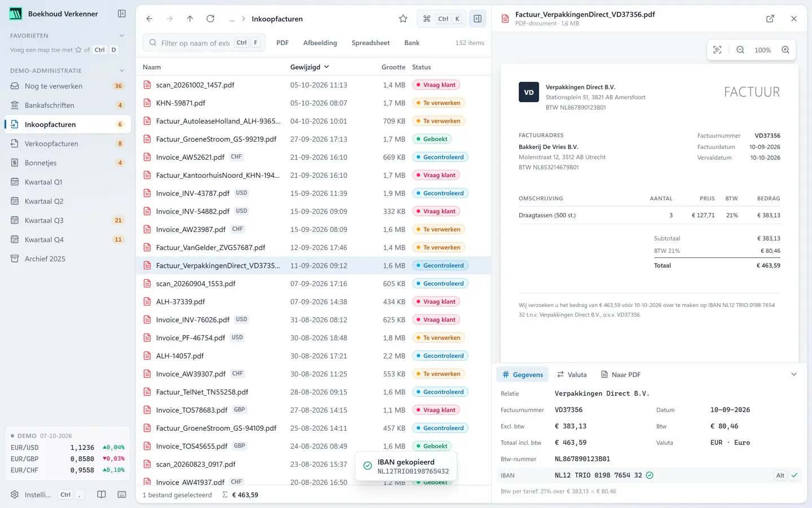Show keyboard shortcuts icon

click(x=122, y=494)
